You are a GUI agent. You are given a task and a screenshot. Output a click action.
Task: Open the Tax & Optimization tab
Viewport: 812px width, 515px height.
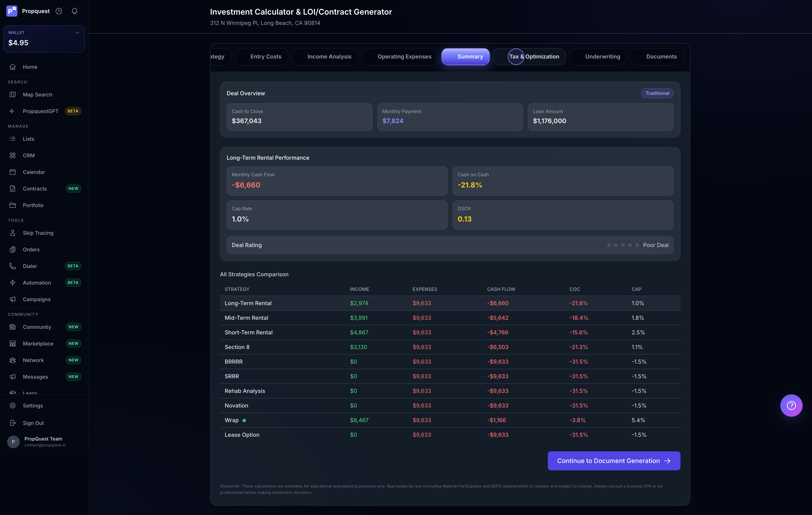coord(529,57)
